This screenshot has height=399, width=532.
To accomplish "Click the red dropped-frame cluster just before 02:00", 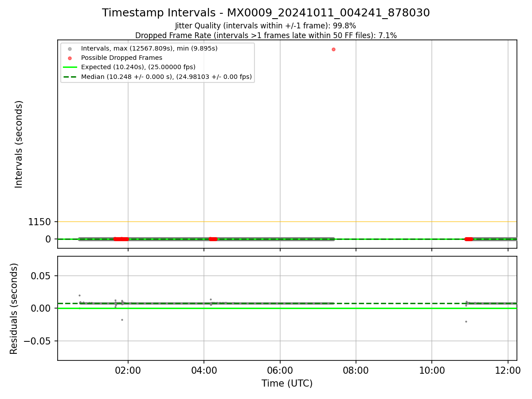I will pyautogui.click(x=121, y=239).
